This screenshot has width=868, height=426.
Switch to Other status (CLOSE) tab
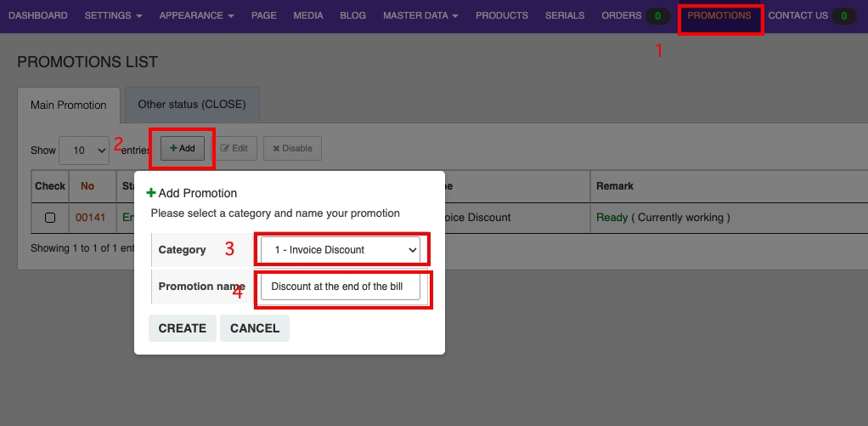tap(192, 105)
